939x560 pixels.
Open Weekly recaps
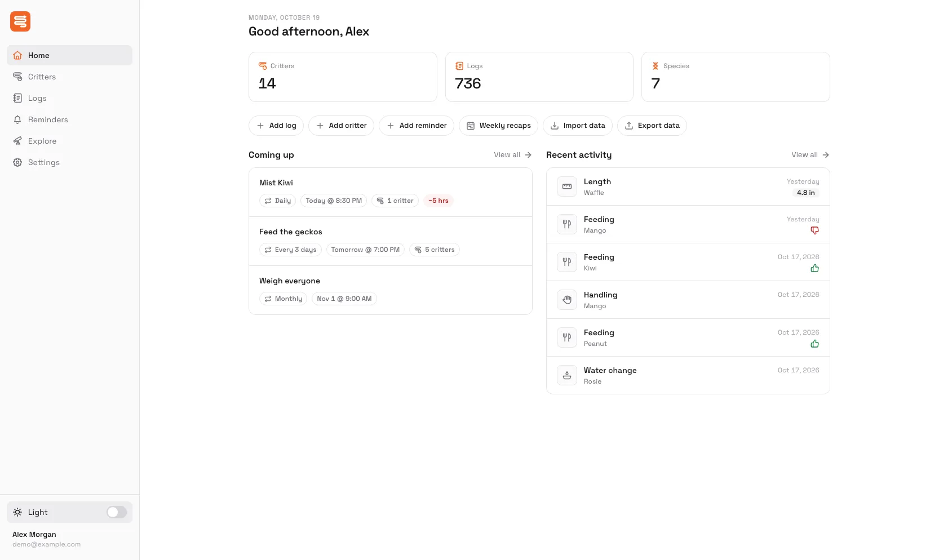point(498,126)
